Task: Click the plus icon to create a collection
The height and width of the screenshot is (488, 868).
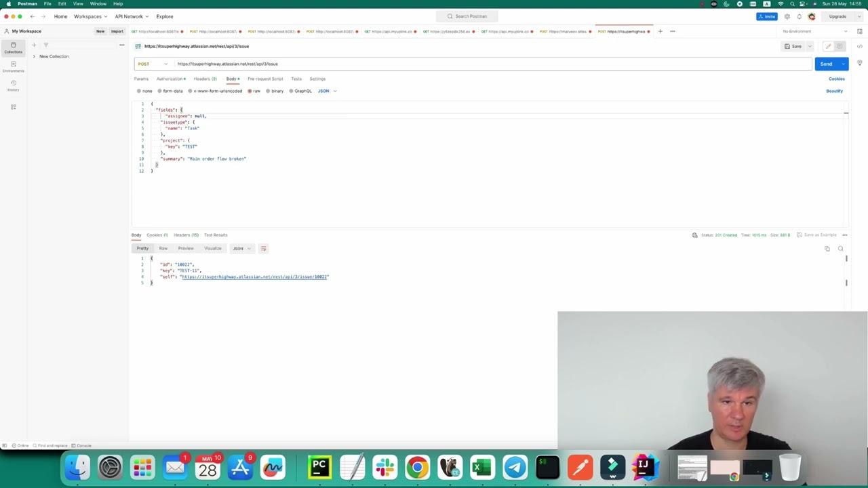Action: point(34,45)
